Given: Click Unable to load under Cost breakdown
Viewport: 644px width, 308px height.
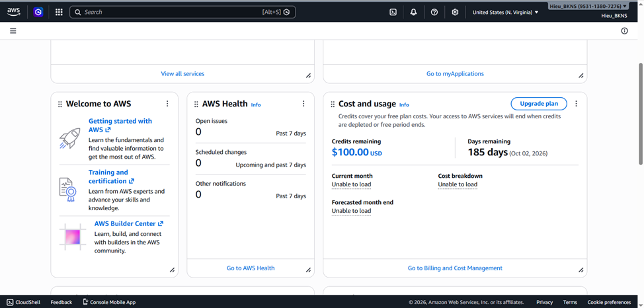Looking at the screenshot, I should click(x=458, y=184).
